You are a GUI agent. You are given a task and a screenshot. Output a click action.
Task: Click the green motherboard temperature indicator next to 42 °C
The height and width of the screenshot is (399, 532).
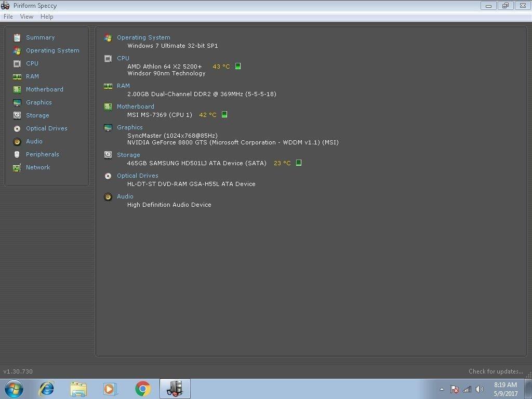click(x=224, y=114)
